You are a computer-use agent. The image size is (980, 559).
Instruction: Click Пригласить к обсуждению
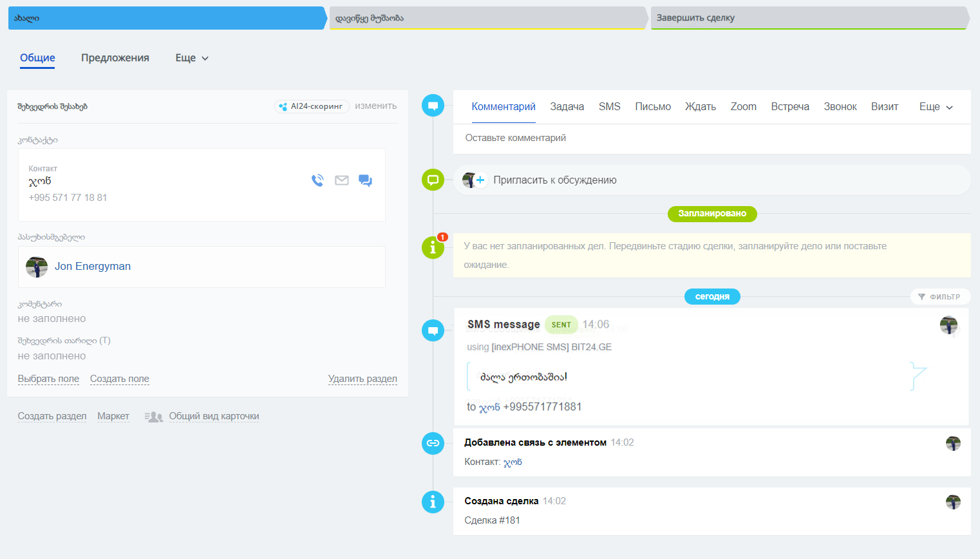[x=555, y=180]
